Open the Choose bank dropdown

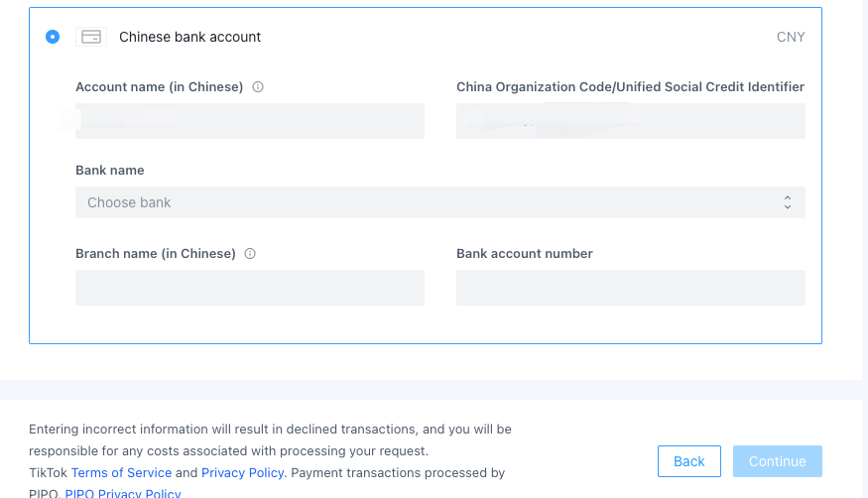click(x=439, y=202)
